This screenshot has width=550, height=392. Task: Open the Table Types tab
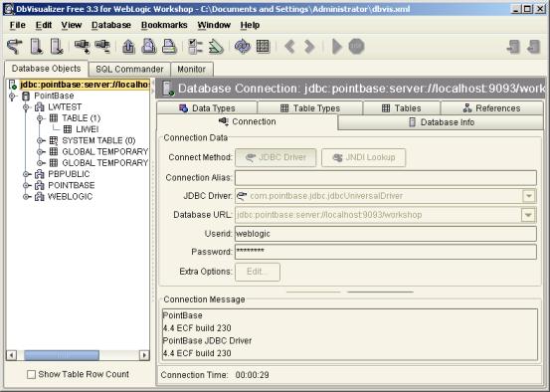pyautogui.click(x=310, y=108)
